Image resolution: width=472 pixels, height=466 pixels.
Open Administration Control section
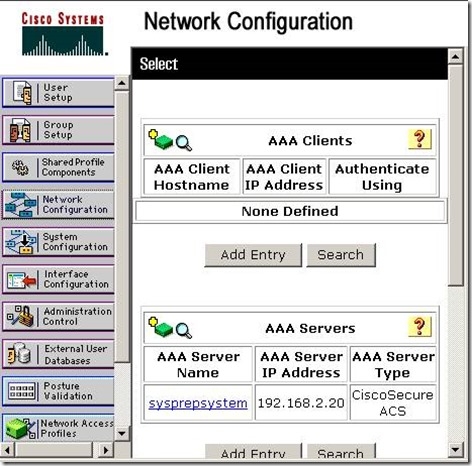point(58,316)
